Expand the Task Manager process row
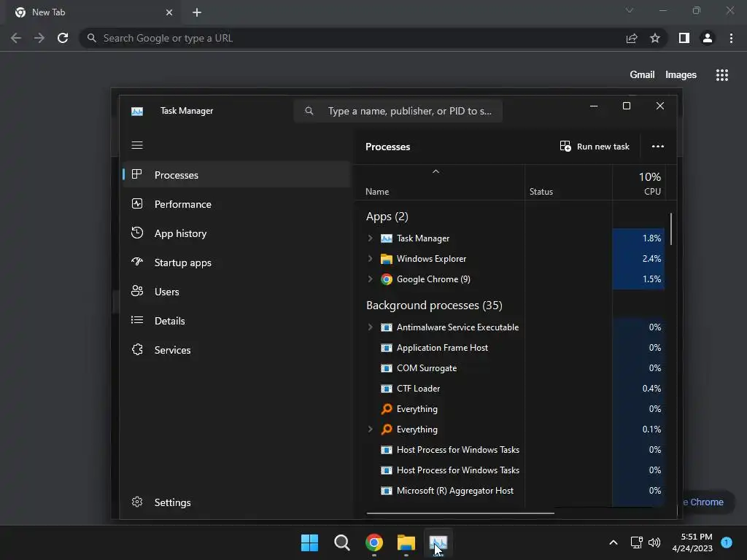 (x=370, y=238)
